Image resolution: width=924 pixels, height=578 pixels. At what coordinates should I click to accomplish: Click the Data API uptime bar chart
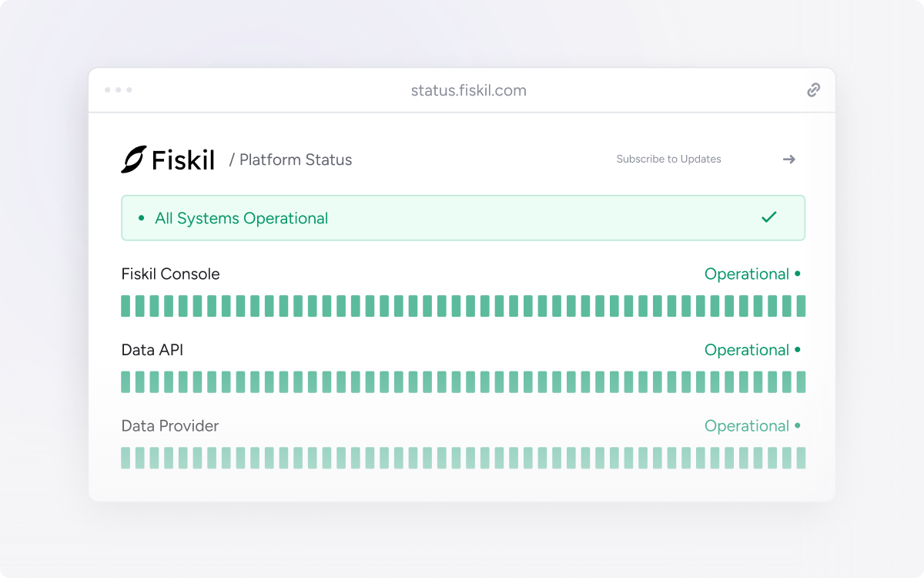click(x=463, y=382)
